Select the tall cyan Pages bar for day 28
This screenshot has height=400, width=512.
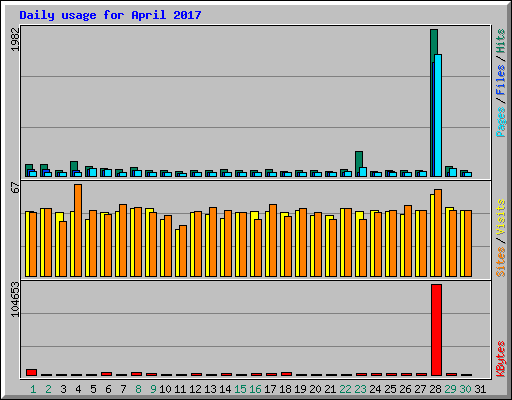coord(438,115)
